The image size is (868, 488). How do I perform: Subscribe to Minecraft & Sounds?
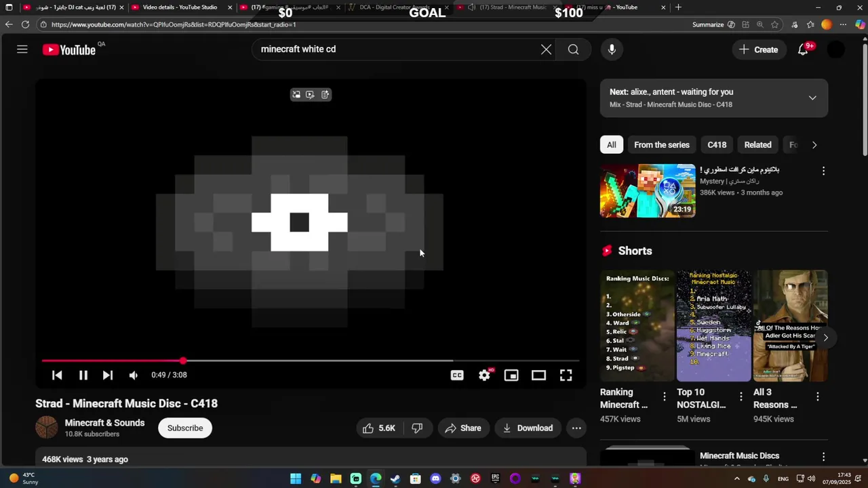(185, 428)
